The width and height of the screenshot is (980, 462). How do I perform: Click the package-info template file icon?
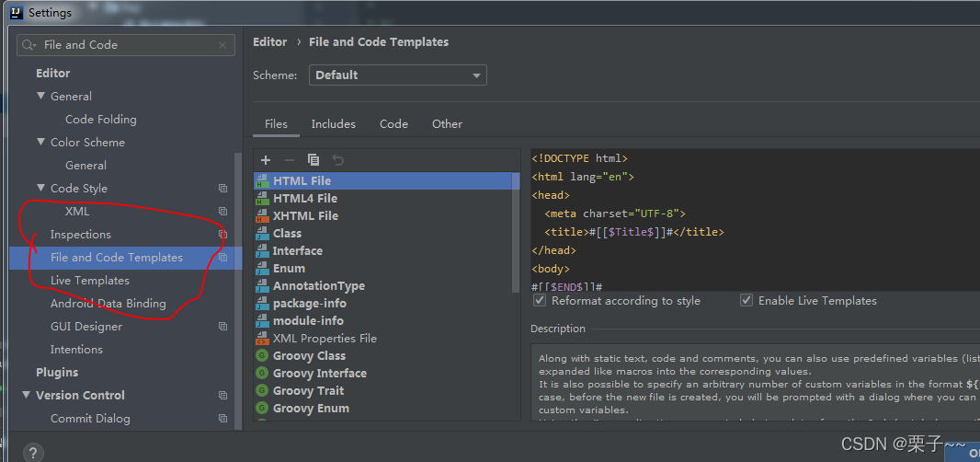coord(262,304)
